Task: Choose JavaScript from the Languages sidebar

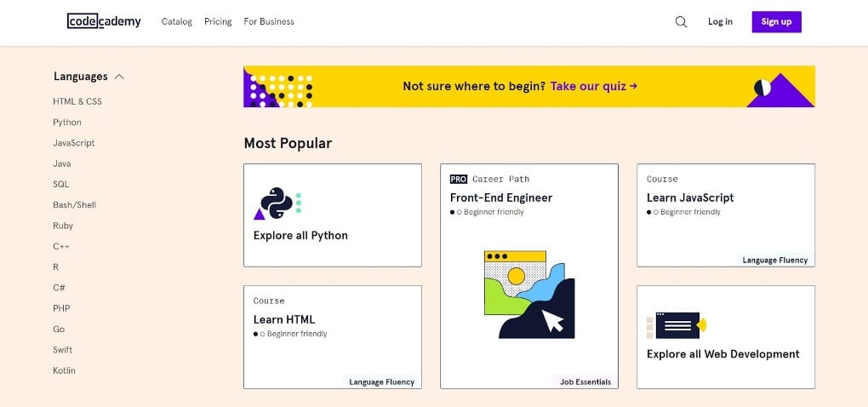Action: point(74,143)
